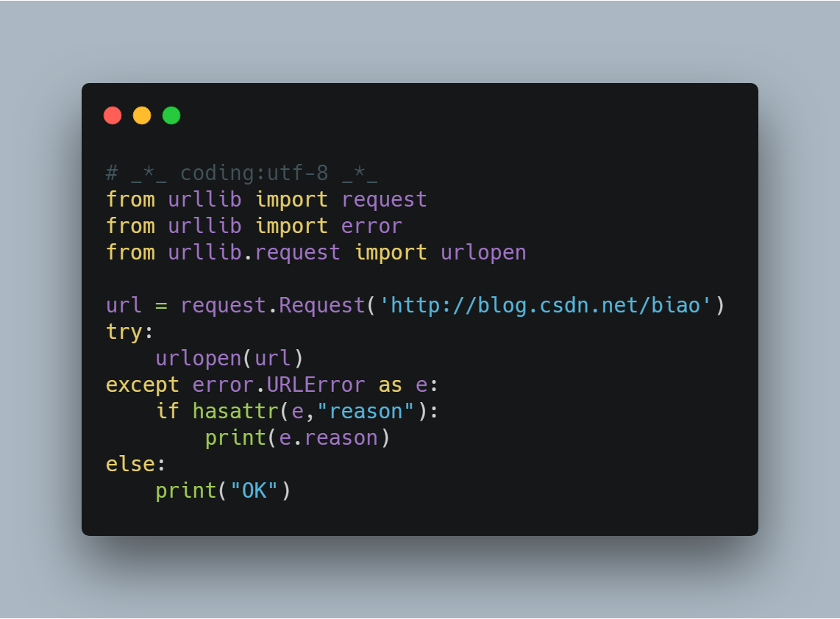Click the "reason" string literal

(366, 411)
